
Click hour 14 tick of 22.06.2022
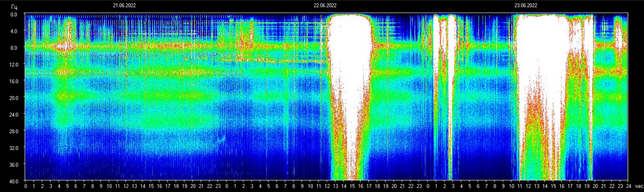pyautogui.click(x=344, y=186)
